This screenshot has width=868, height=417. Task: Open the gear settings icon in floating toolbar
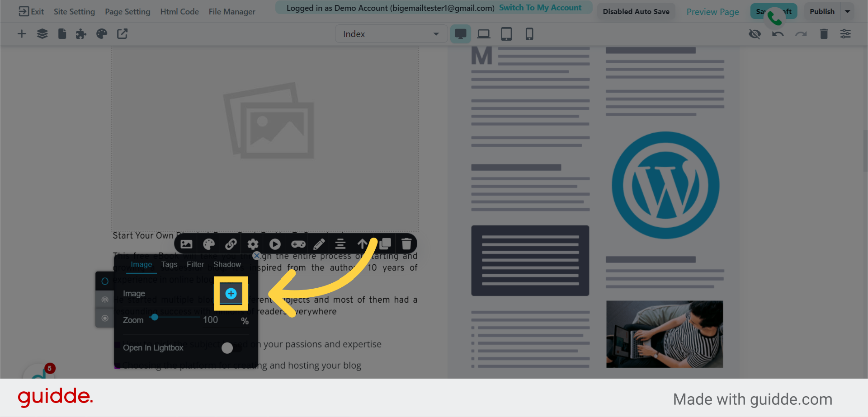(x=253, y=244)
